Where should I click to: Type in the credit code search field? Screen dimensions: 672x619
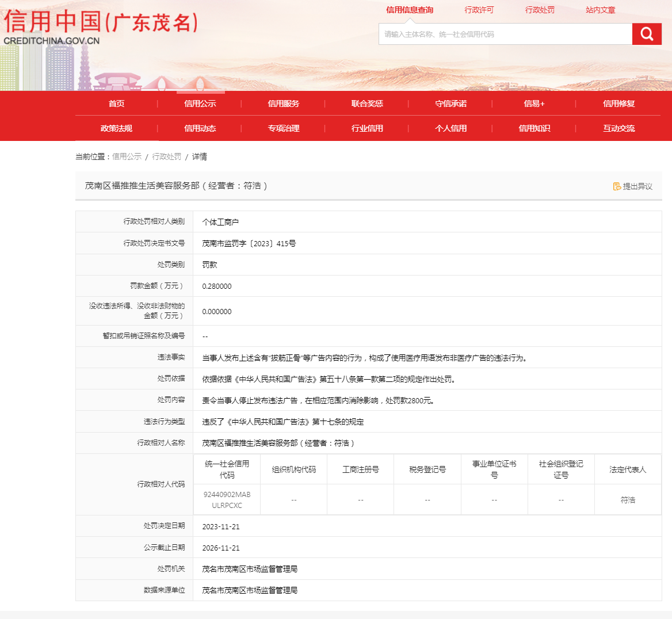click(x=505, y=34)
